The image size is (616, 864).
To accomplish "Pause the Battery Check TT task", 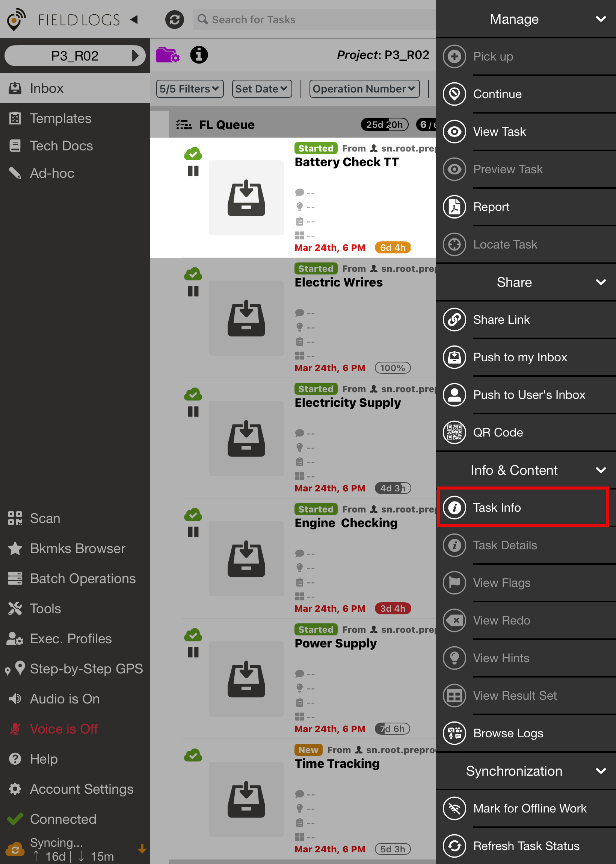I will [x=193, y=171].
